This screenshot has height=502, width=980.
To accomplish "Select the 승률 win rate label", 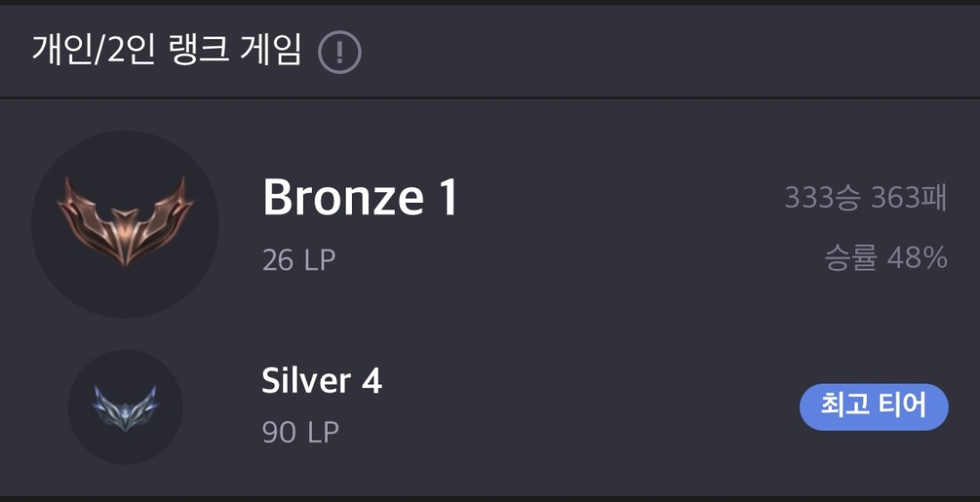I will (851, 259).
